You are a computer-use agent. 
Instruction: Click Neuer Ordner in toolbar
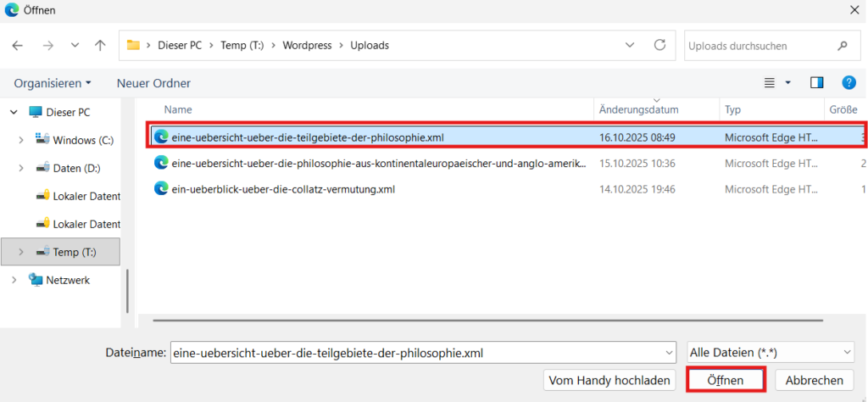[153, 83]
